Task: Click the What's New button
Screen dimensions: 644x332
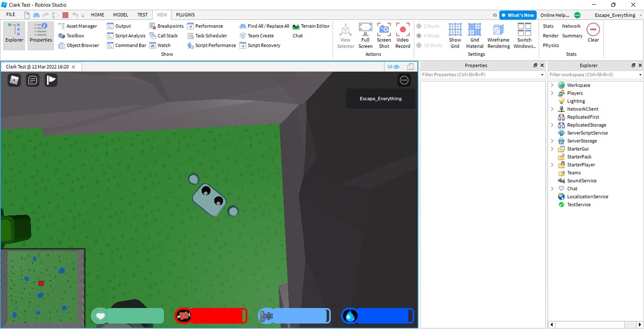Action: [x=518, y=15]
